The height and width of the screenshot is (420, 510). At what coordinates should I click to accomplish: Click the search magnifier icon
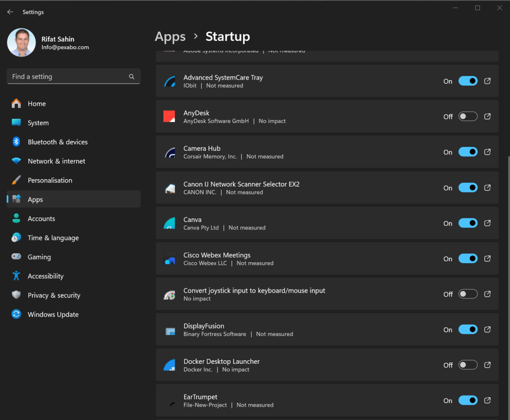pos(131,77)
